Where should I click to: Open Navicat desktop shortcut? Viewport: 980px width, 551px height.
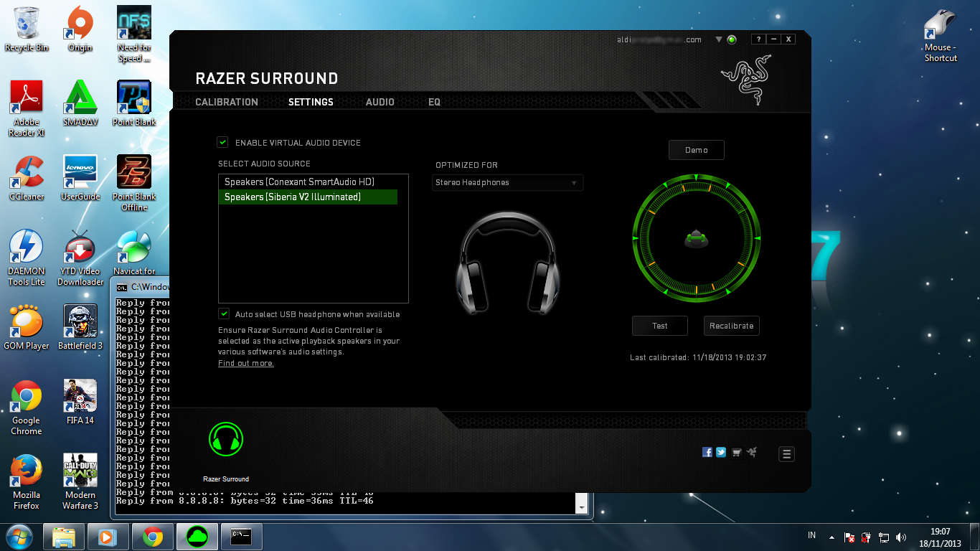click(x=134, y=253)
